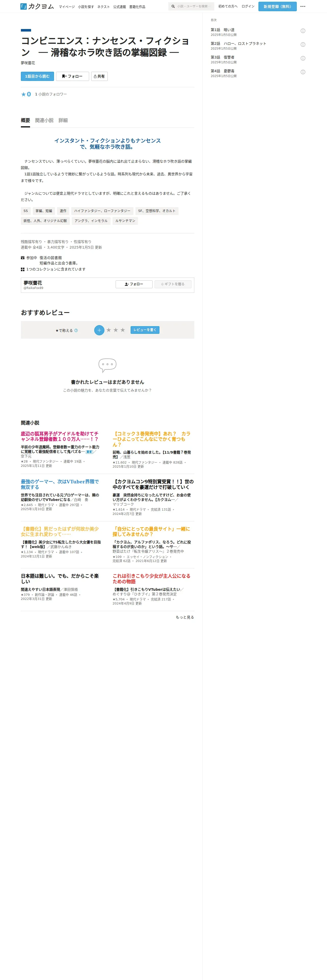Screen dimensions: 327x980
Task: Click the blue plus star button in review bar
Action: point(99,330)
